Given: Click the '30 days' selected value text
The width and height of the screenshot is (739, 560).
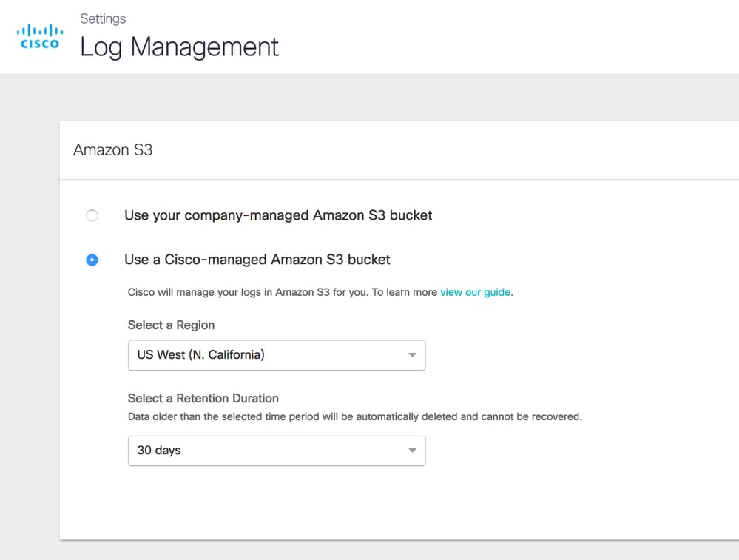Looking at the screenshot, I should 159,451.
